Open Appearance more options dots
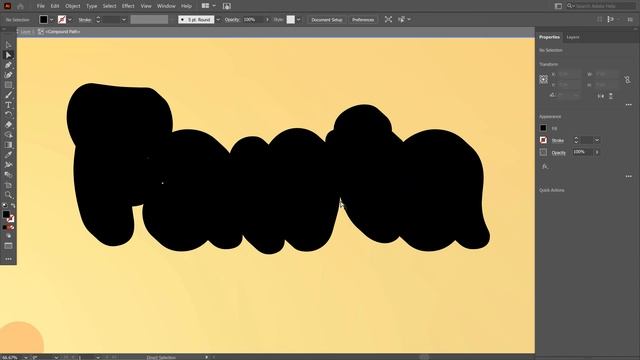The width and height of the screenshot is (640, 360). coord(629,176)
